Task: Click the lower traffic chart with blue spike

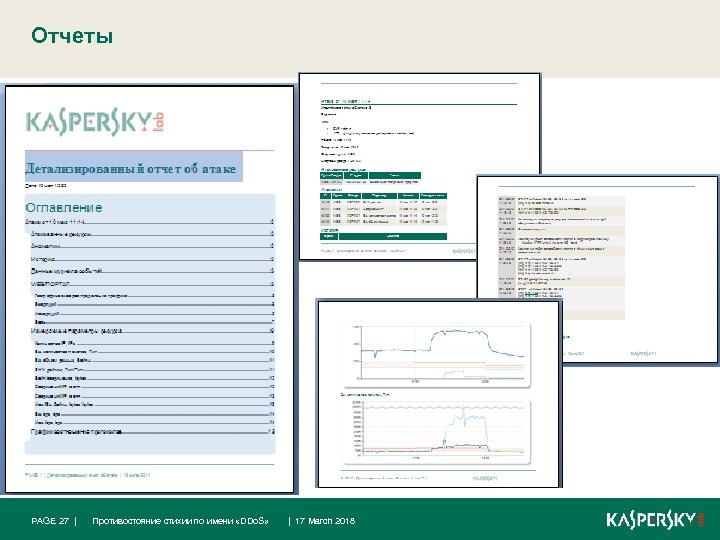Action: coord(437,432)
